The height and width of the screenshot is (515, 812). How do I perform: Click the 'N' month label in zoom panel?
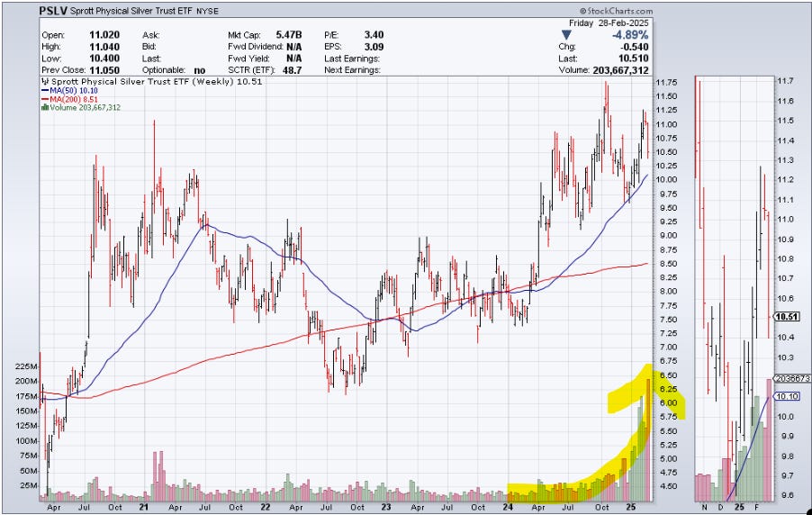click(704, 507)
